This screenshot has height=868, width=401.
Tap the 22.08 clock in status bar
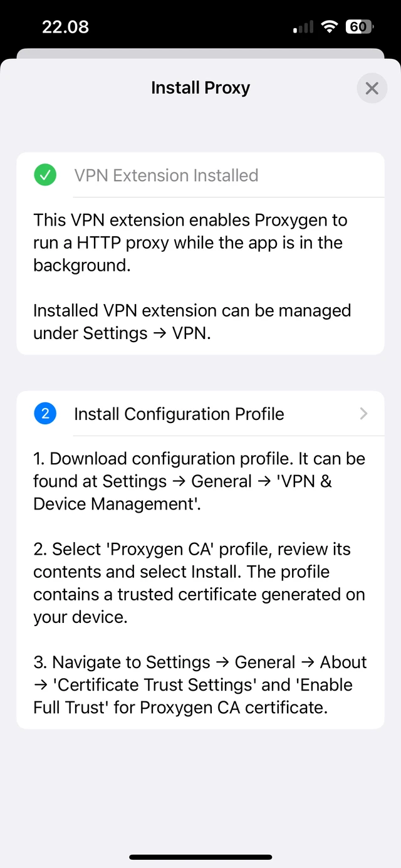[x=66, y=27]
